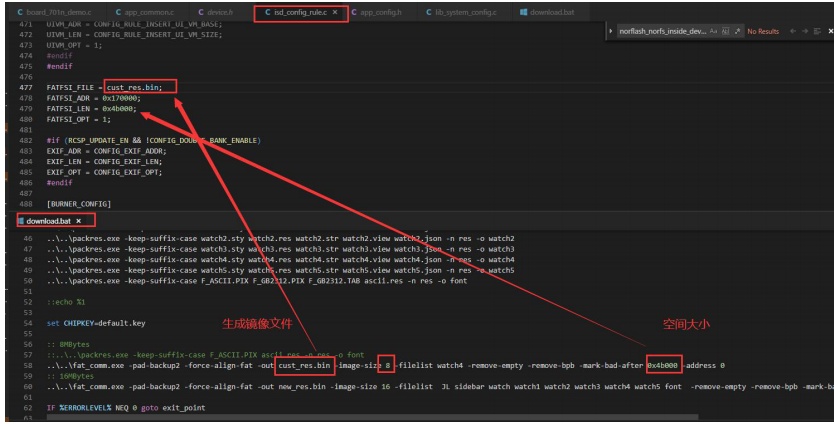The width and height of the screenshot is (834, 424).
Task: Click EXIF_ADR = CONFIG_EXIF_ADDR line
Action: coord(106,151)
